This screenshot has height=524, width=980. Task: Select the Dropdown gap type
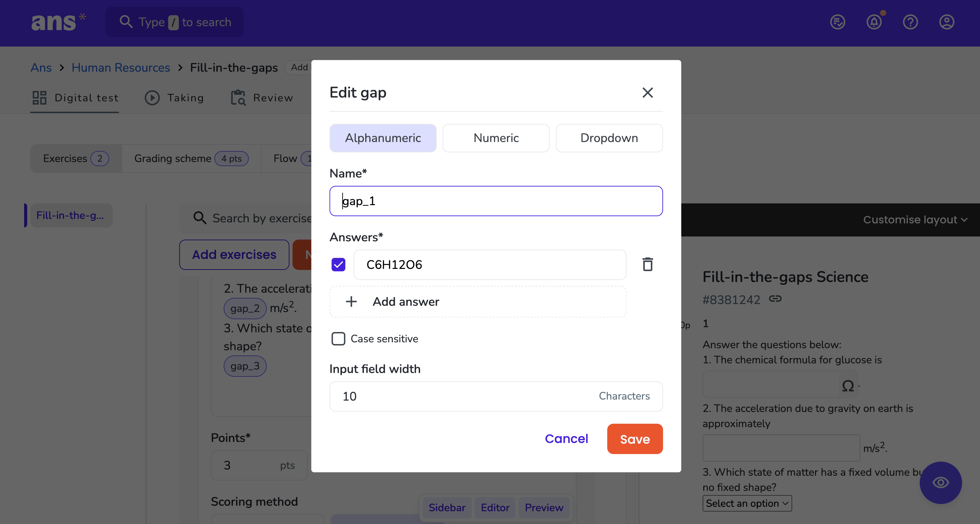(x=609, y=138)
